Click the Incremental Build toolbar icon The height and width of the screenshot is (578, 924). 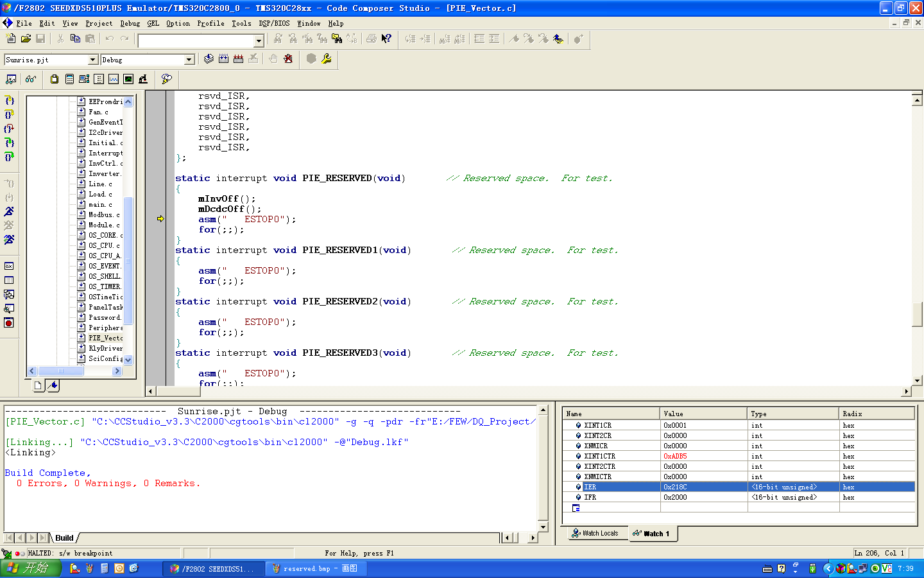tap(223, 59)
